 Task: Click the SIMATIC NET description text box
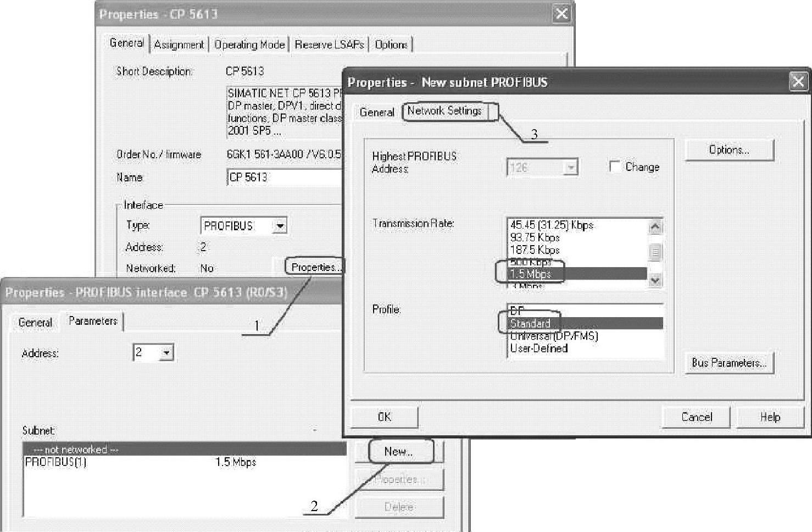tap(285, 112)
